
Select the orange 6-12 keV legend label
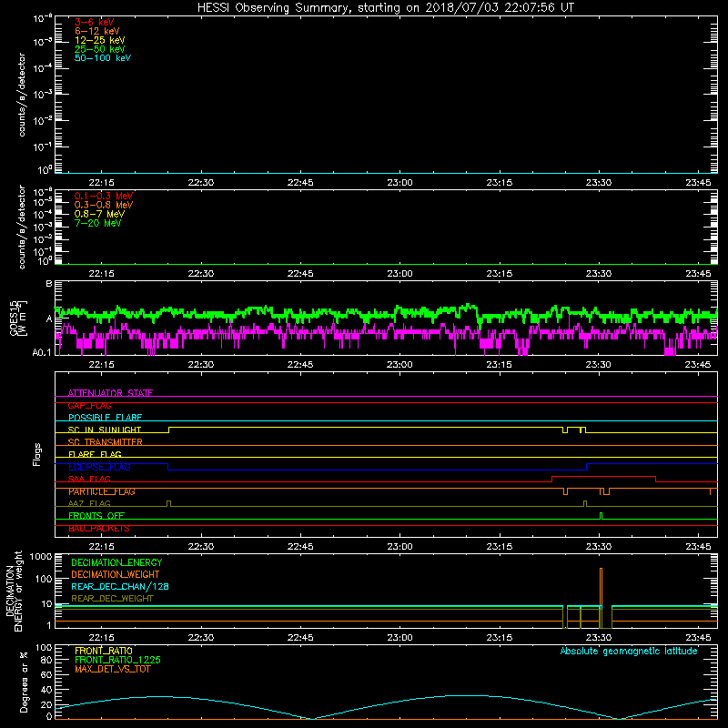97,31
